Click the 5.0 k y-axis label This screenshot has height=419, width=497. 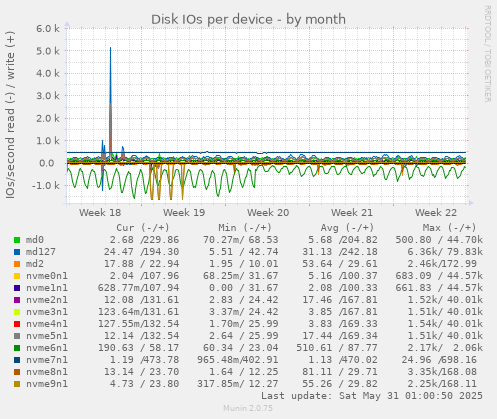click(48, 51)
